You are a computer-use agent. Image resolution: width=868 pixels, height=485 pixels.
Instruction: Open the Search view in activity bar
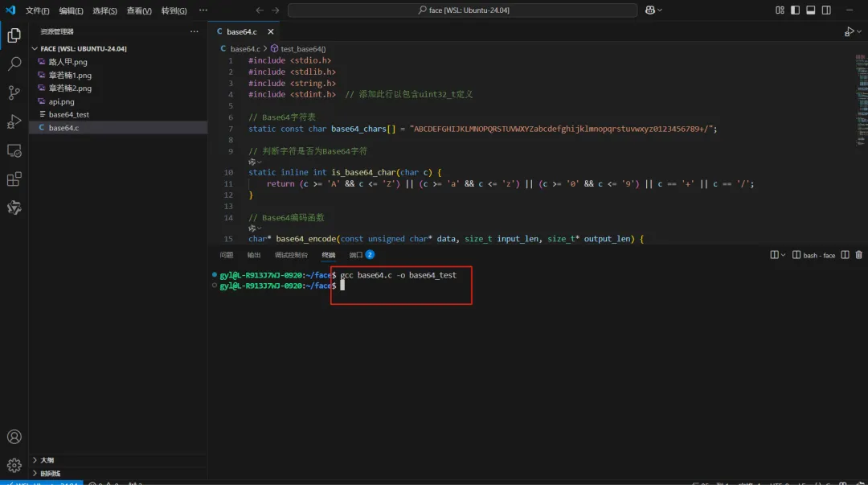click(14, 64)
